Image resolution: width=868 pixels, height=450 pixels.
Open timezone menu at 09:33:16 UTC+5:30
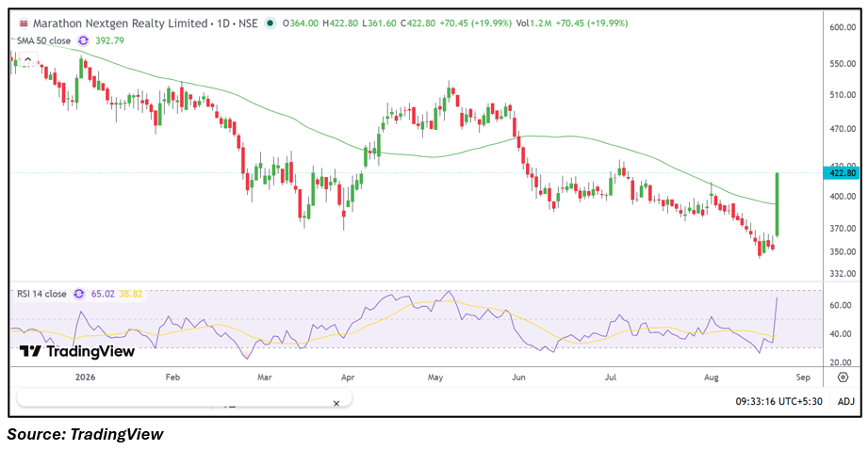click(778, 401)
